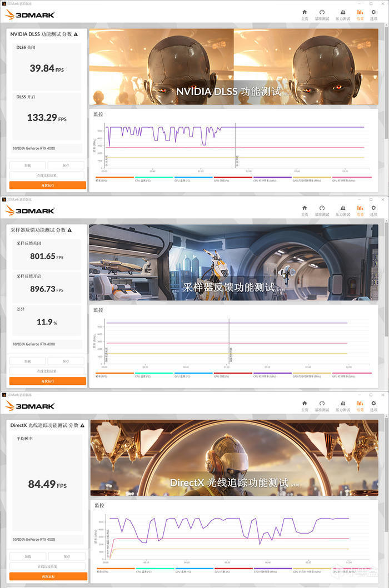Open 压力测试 in the DirectX 光线追踪 window
The image size is (389, 588).
342,406
